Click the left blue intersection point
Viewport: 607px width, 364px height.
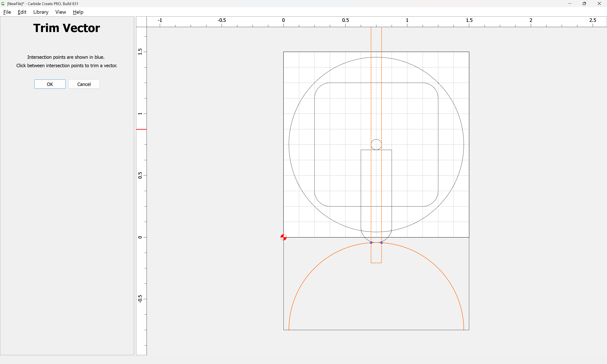371,243
